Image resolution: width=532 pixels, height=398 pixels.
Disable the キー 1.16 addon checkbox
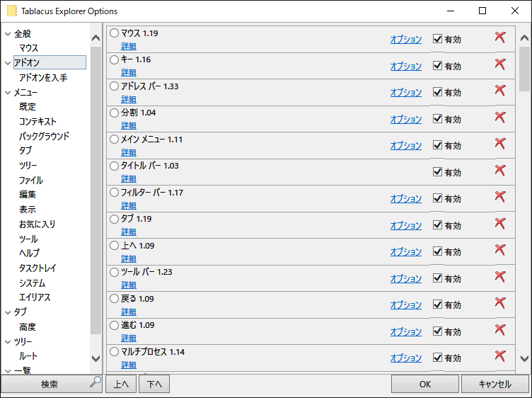[437, 65]
